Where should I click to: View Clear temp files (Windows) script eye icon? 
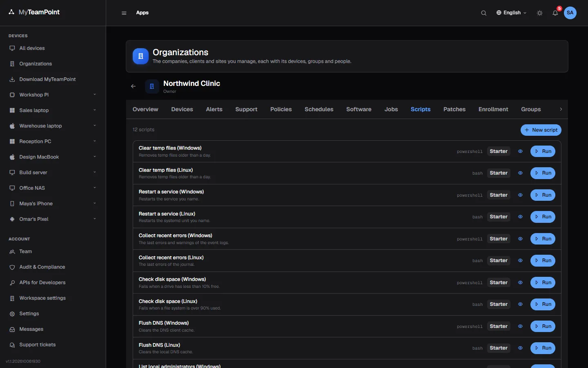520,151
